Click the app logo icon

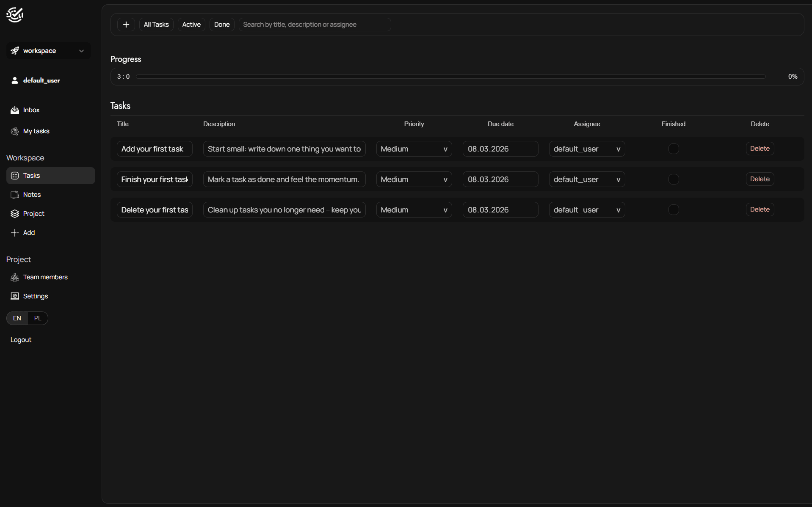15,15
